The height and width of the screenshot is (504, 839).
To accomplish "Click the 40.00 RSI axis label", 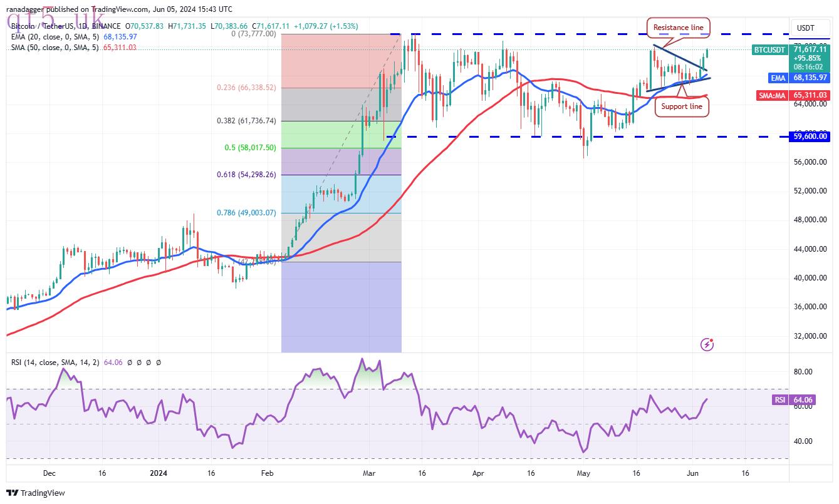I will click(803, 441).
